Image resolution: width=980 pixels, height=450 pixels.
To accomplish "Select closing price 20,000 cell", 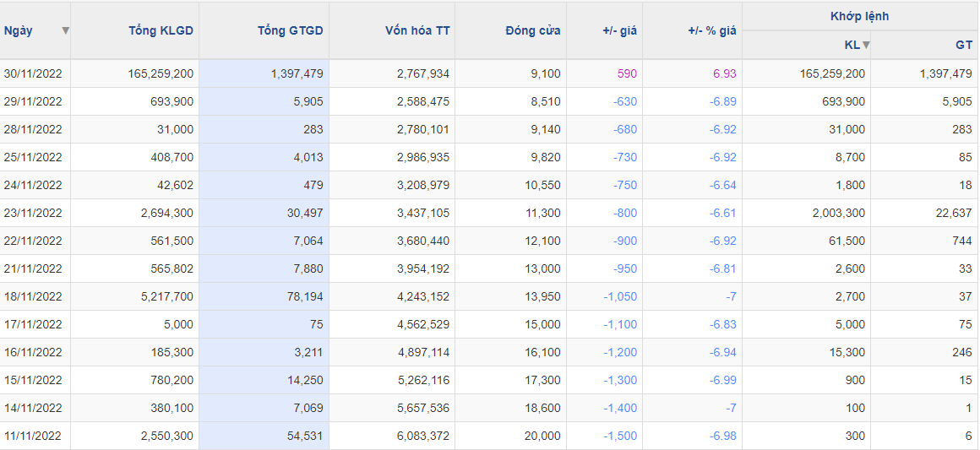I will coord(542,436).
